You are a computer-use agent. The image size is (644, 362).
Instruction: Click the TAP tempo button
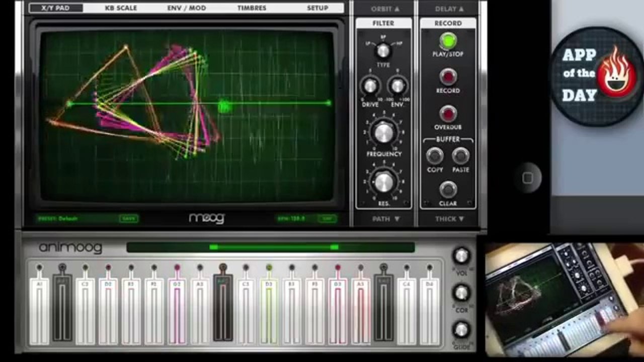pyautogui.click(x=327, y=218)
